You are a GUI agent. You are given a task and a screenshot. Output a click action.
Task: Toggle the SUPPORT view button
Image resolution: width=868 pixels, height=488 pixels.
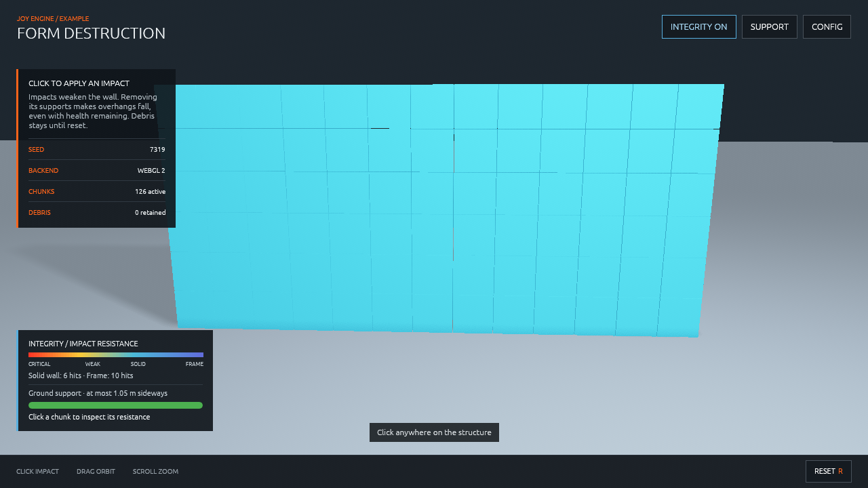point(769,27)
